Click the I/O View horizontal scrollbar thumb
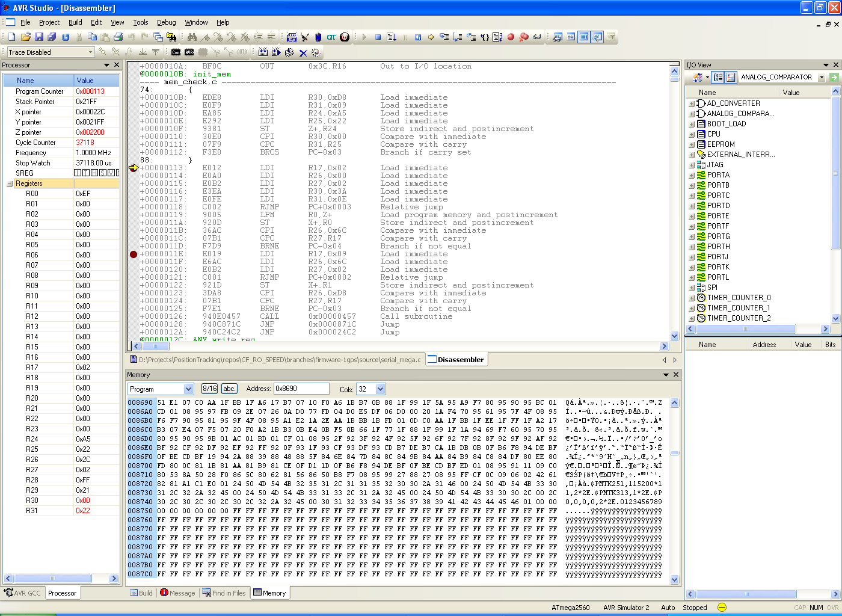This screenshot has height=616, width=842. [x=745, y=329]
